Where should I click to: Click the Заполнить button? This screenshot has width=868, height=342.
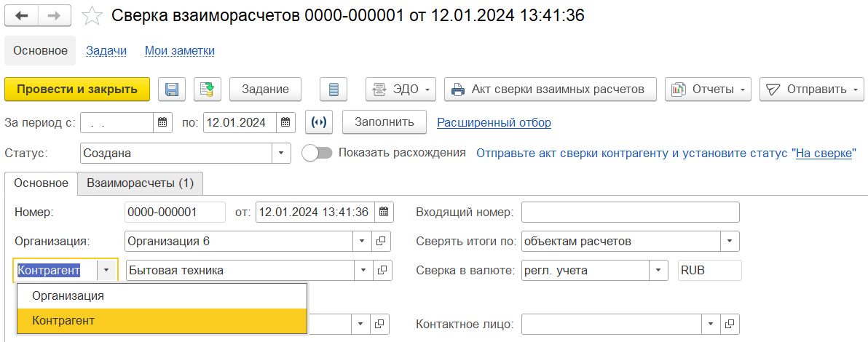(384, 122)
